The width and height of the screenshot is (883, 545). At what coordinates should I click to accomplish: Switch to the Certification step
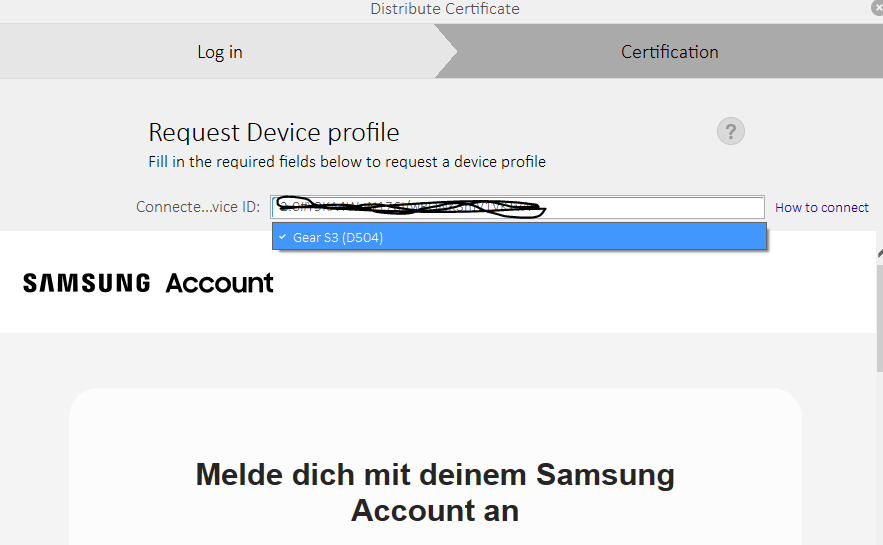click(669, 52)
